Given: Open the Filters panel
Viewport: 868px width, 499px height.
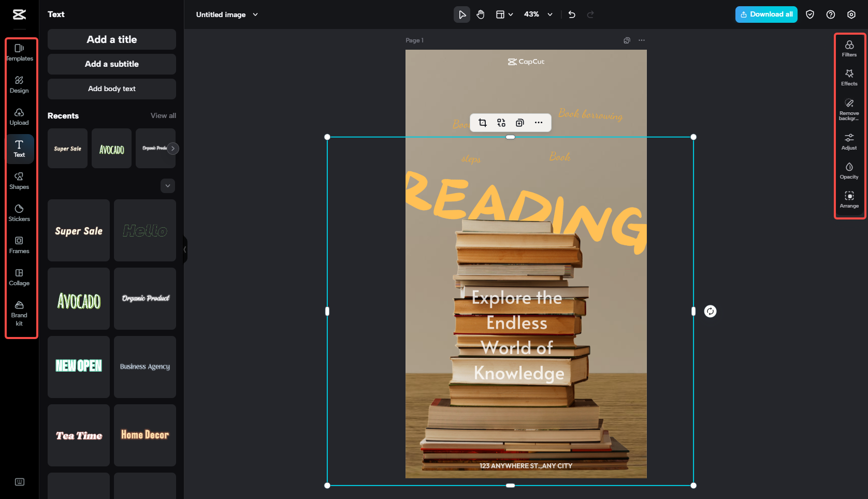Looking at the screenshot, I should click(849, 48).
